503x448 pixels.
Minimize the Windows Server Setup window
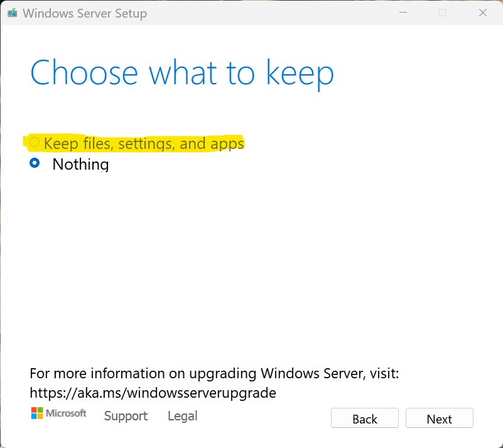(x=403, y=13)
